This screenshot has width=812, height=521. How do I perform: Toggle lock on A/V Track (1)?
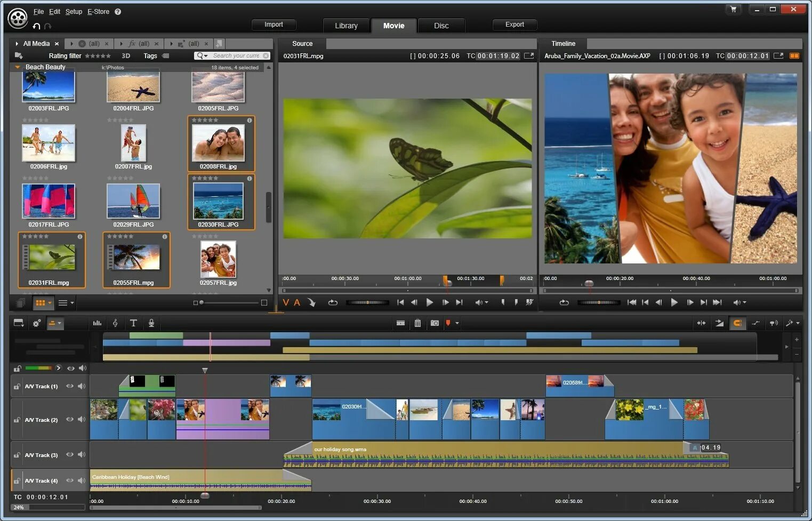[17, 387]
